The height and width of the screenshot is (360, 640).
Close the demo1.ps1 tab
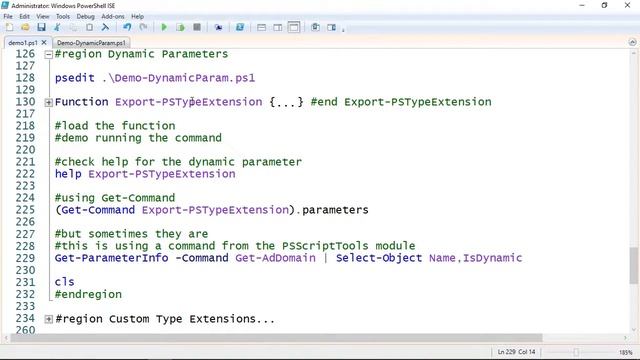[x=44, y=42]
